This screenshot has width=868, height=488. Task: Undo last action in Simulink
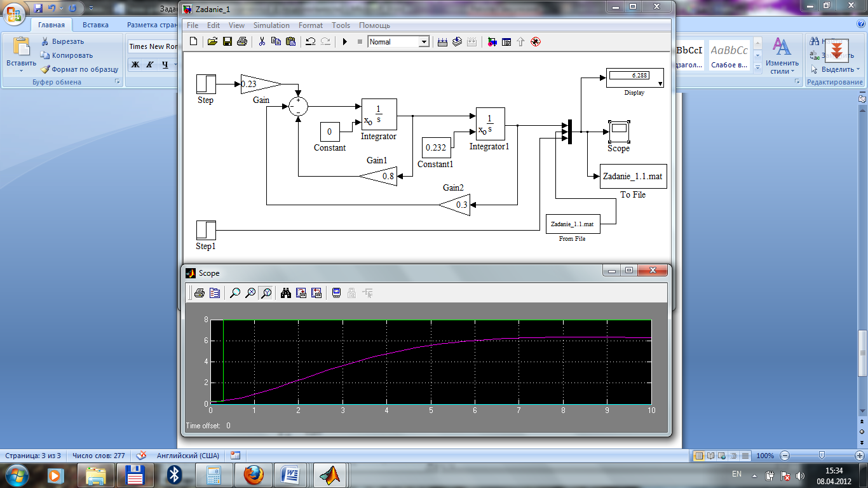click(x=310, y=42)
